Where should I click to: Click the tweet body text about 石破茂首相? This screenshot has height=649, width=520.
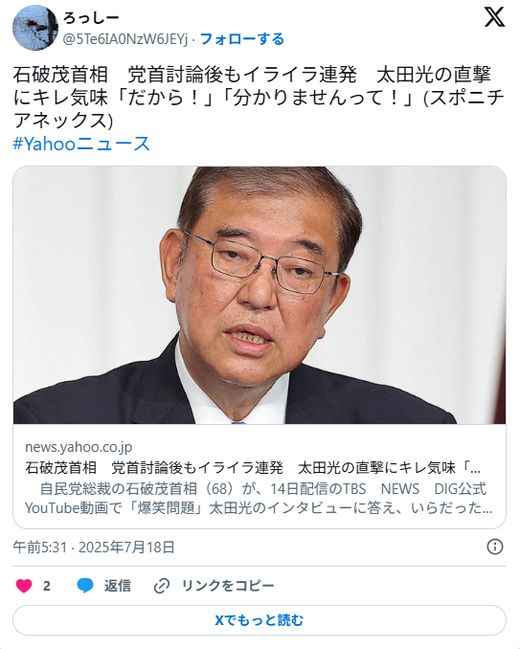[259, 98]
